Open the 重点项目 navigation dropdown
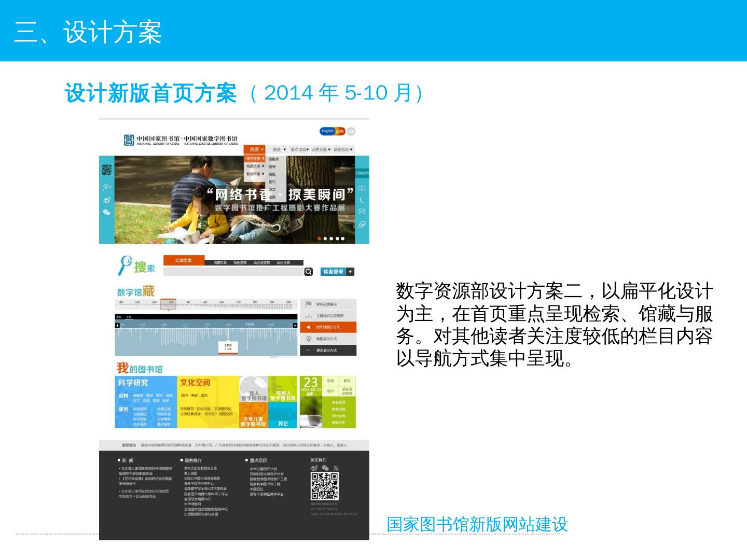The height and width of the screenshot is (560, 747). click(299, 149)
